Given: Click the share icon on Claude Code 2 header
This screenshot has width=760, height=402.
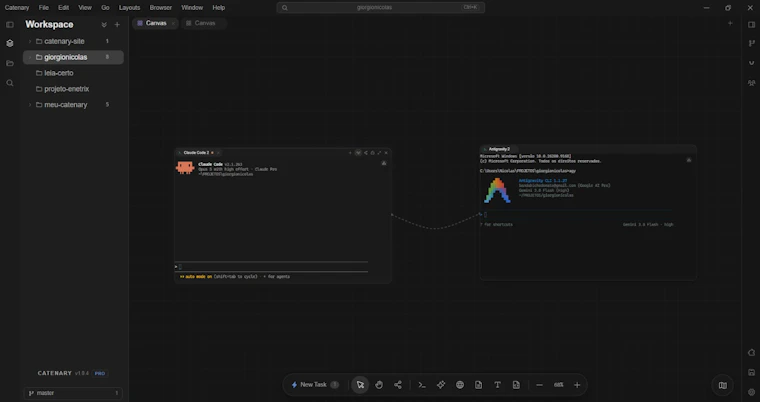Looking at the screenshot, I should 365,153.
